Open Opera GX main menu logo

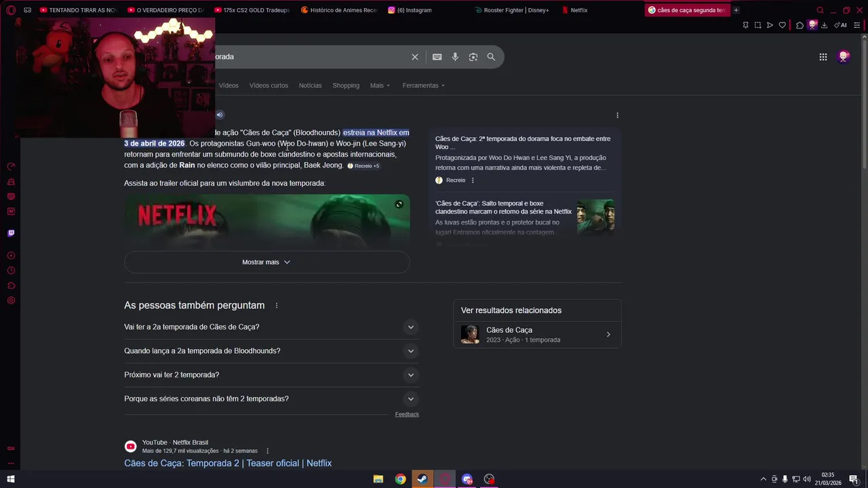[11, 10]
